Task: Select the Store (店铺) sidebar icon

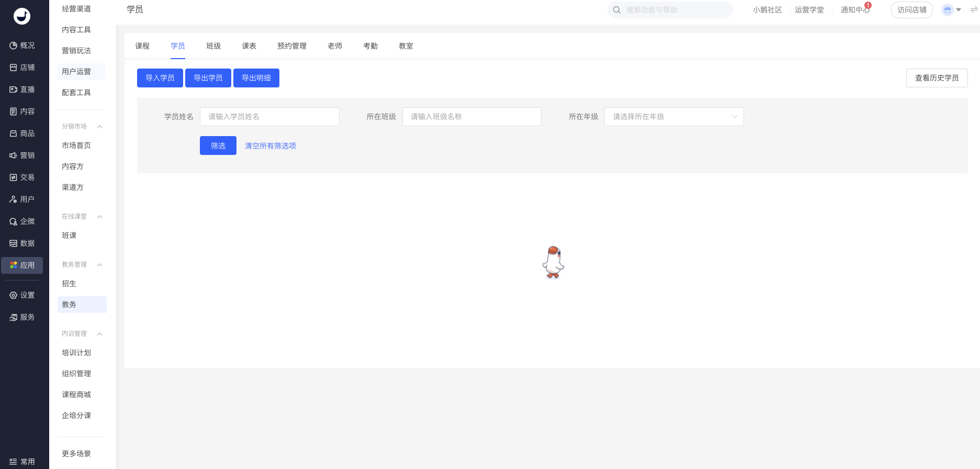Action: pos(14,68)
